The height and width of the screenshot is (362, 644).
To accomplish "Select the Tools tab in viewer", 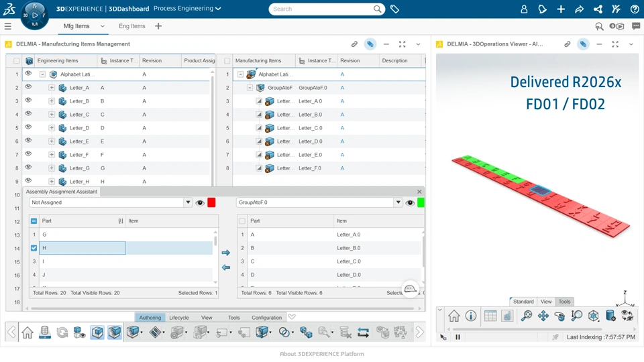I will pos(564,302).
